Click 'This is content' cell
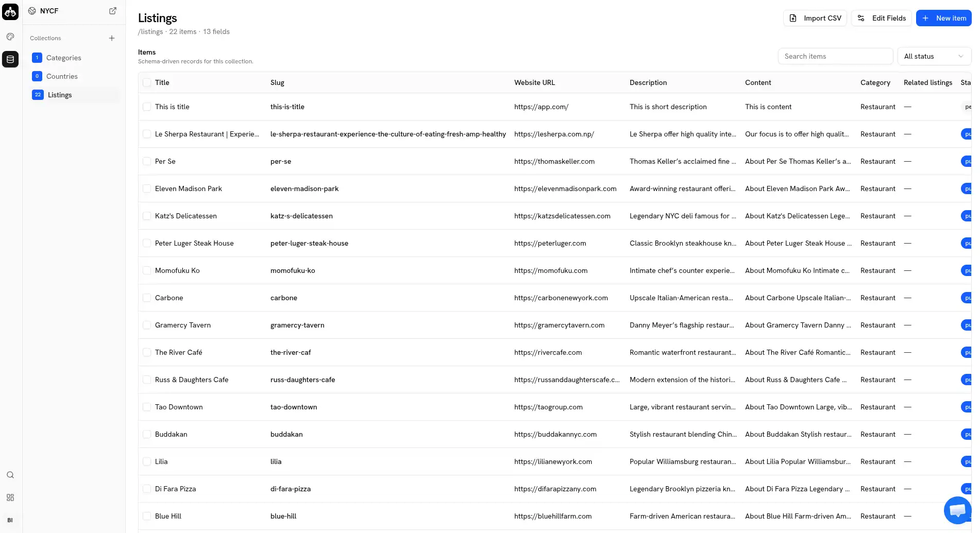The width and height of the screenshot is (980, 533). coord(768,107)
